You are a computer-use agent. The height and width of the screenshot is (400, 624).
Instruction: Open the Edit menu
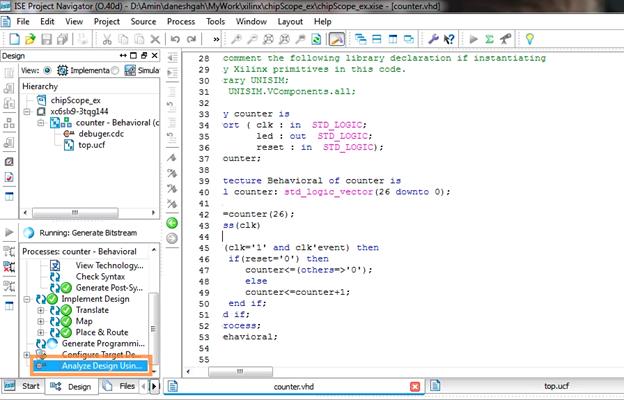coord(47,21)
